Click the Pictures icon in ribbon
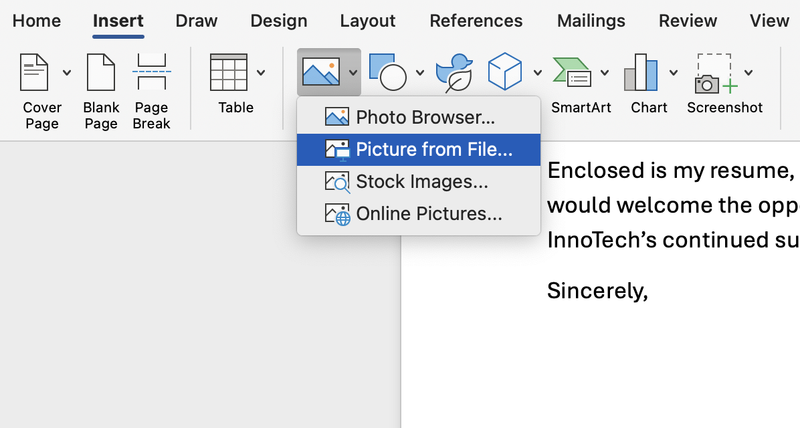Screen dimensions: 800x428 coord(320,72)
